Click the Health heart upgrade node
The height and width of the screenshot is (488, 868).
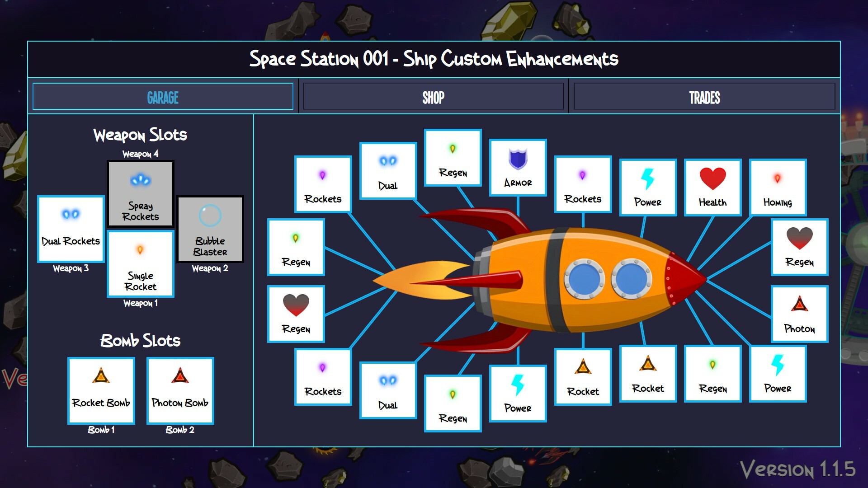point(712,188)
